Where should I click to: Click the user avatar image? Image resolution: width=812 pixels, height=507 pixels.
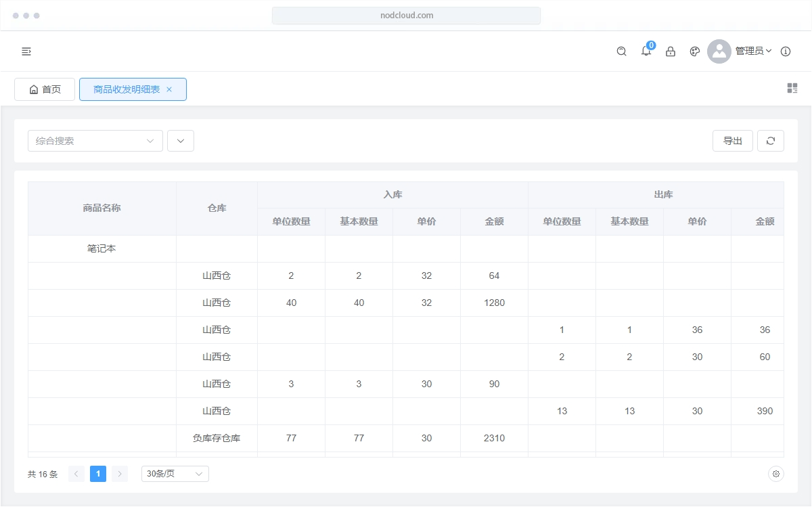point(719,51)
